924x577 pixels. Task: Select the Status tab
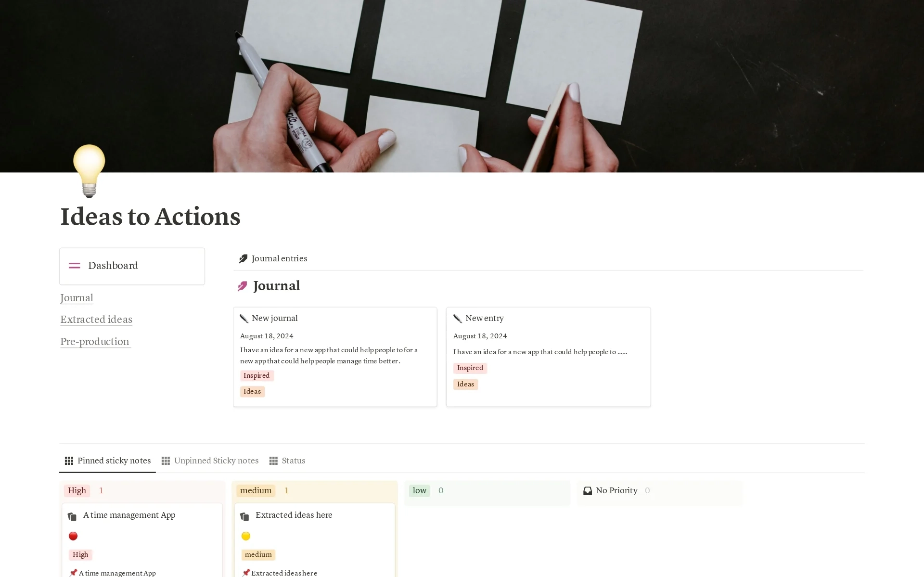click(x=293, y=461)
